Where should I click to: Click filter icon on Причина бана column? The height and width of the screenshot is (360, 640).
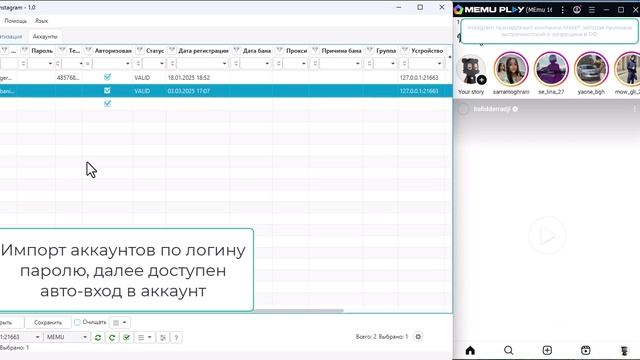point(315,51)
